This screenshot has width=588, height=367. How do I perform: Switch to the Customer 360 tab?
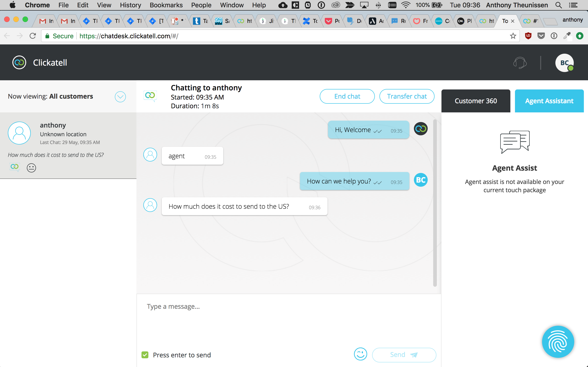(x=475, y=101)
